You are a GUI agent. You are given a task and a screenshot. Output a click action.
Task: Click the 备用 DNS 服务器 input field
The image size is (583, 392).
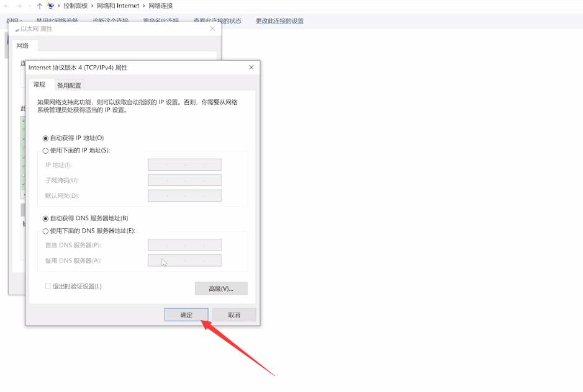[x=184, y=261]
